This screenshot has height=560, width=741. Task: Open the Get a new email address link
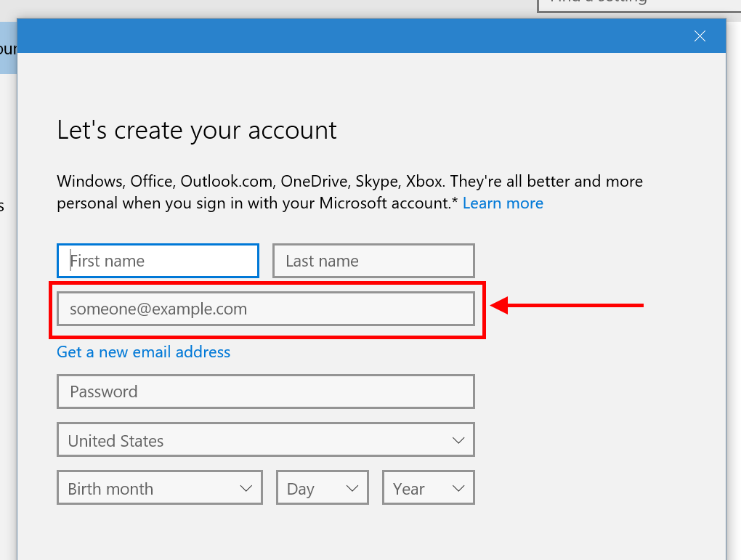[x=143, y=352]
